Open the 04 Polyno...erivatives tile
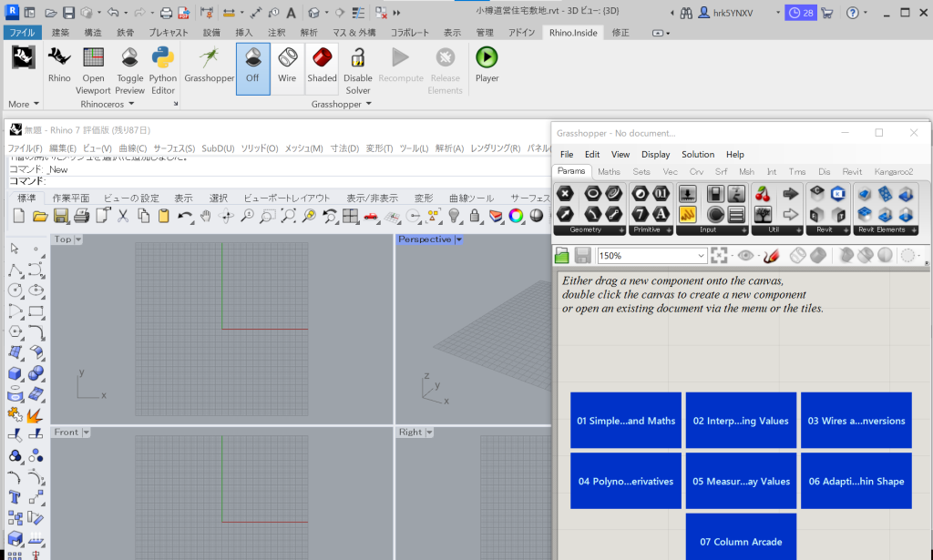 (626, 481)
